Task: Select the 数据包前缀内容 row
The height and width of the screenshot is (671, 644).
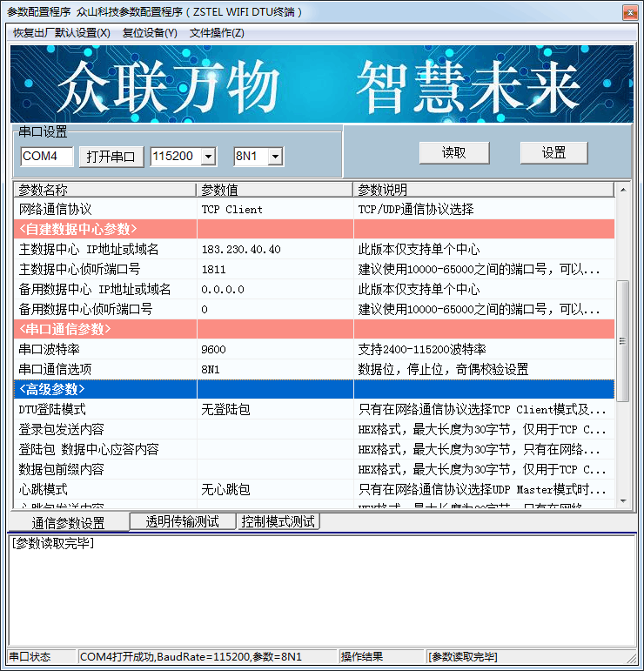Action: (x=314, y=469)
